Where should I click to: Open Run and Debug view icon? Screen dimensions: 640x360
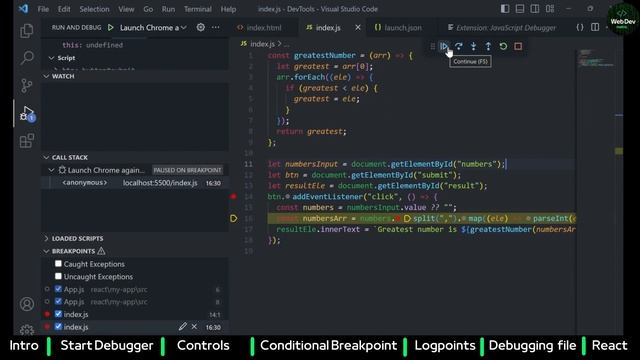click(27, 113)
